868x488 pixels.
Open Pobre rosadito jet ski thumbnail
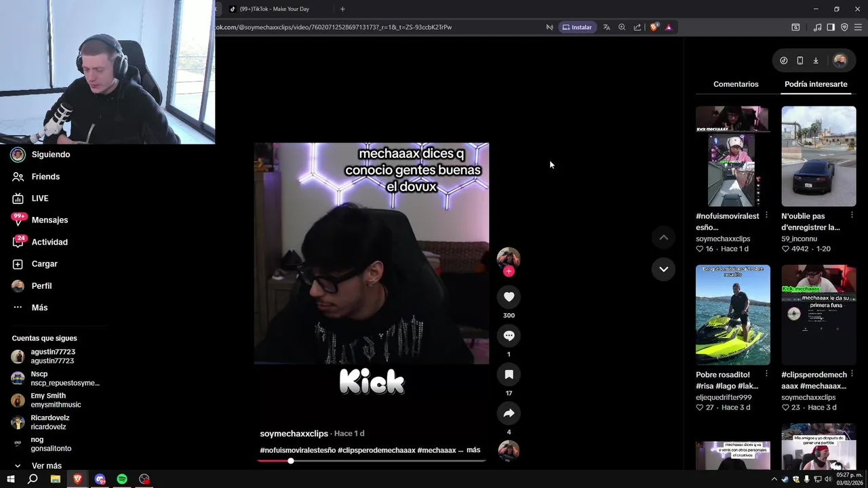click(732, 315)
